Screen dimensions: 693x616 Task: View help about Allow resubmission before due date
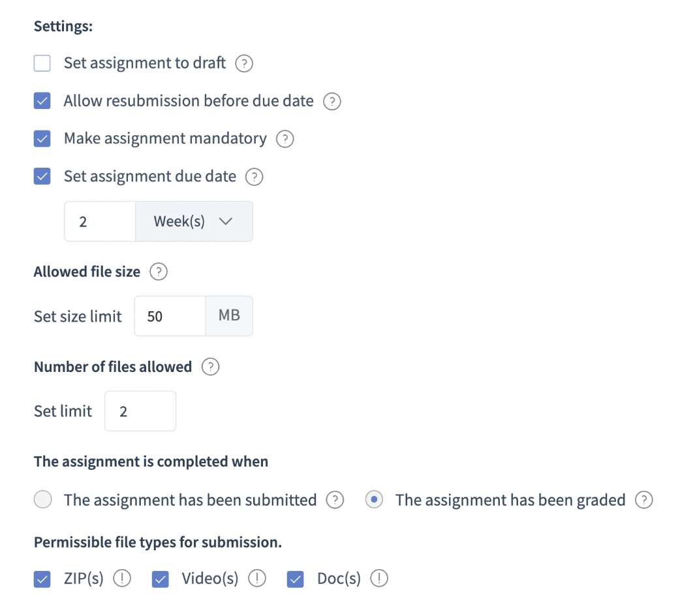(x=331, y=101)
